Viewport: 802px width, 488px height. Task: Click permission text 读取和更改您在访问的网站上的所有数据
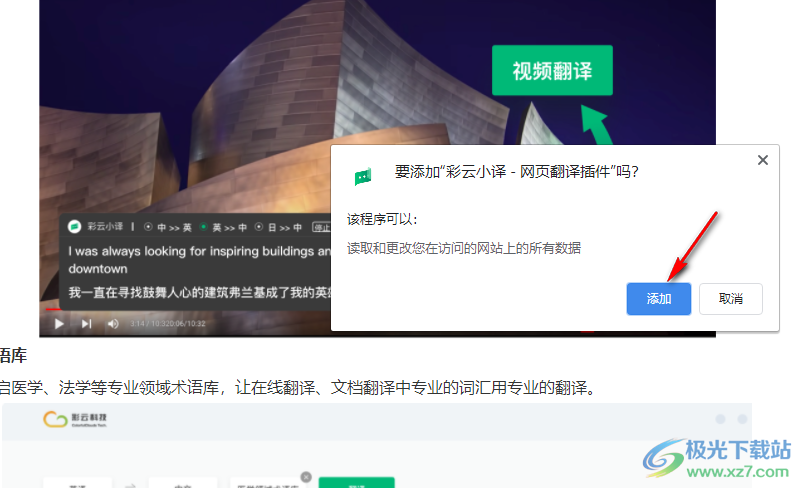pyautogui.click(x=464, y=248)
